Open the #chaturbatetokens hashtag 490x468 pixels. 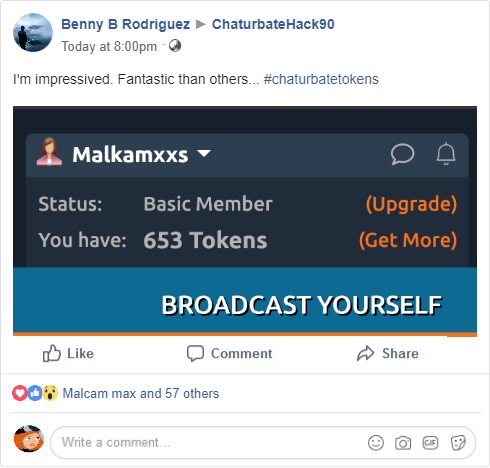(x=321, y=79)
